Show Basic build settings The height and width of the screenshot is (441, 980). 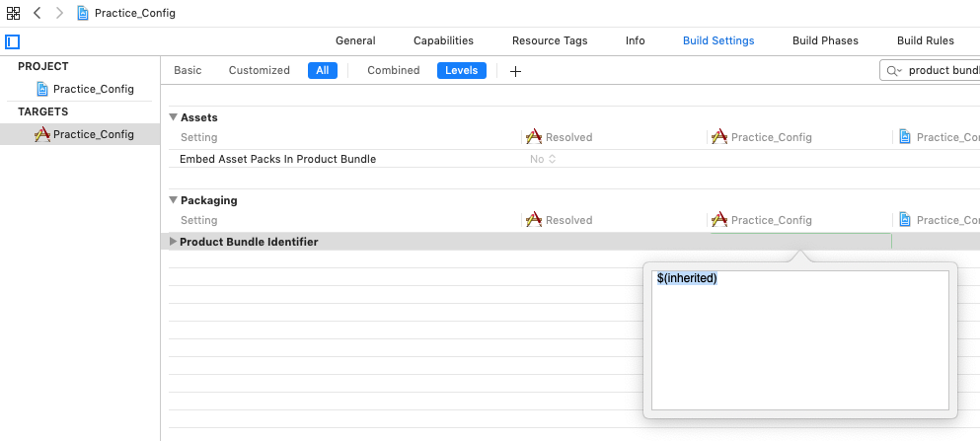pyautogui.click(x=188, y=71)
